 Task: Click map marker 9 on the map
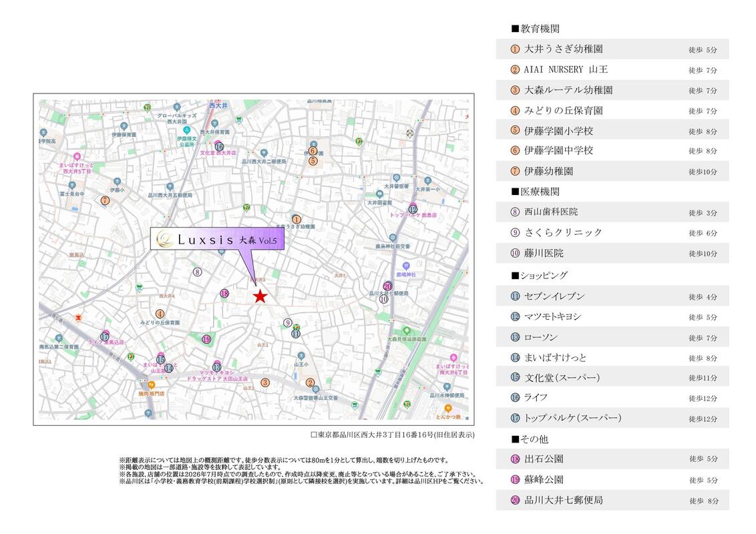(x=287, y=323)
